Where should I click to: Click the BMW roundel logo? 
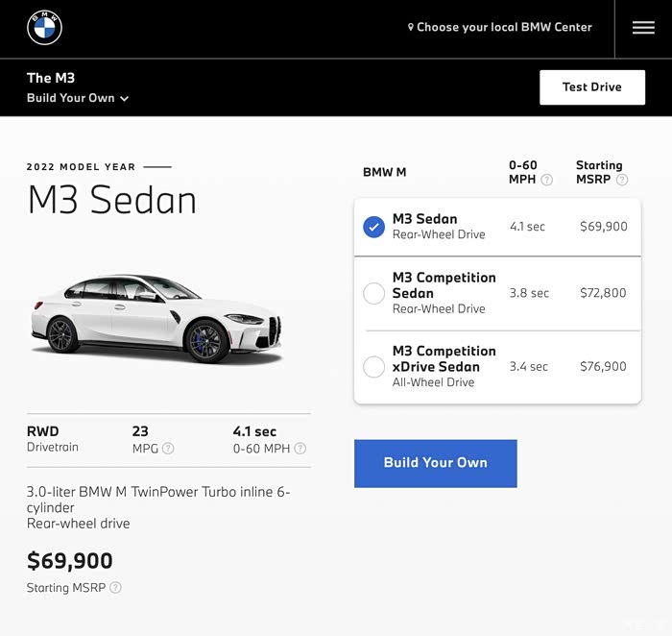[44, 28]
